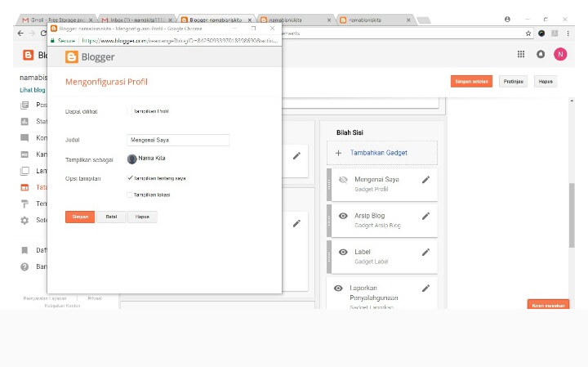588x367 pixels.
Task: Toggle visibility of Arsip Blog gadget
Action: pos(343,216)
